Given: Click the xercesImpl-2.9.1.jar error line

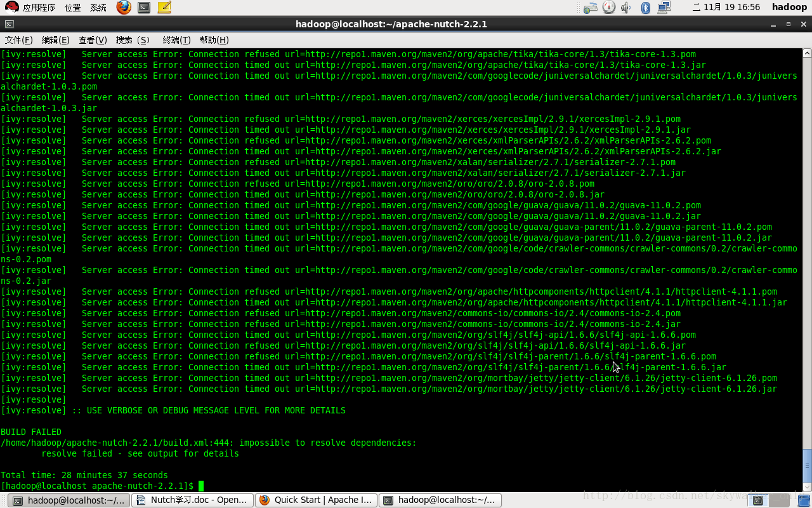Looking at the screenshot, I should point(346,130).
